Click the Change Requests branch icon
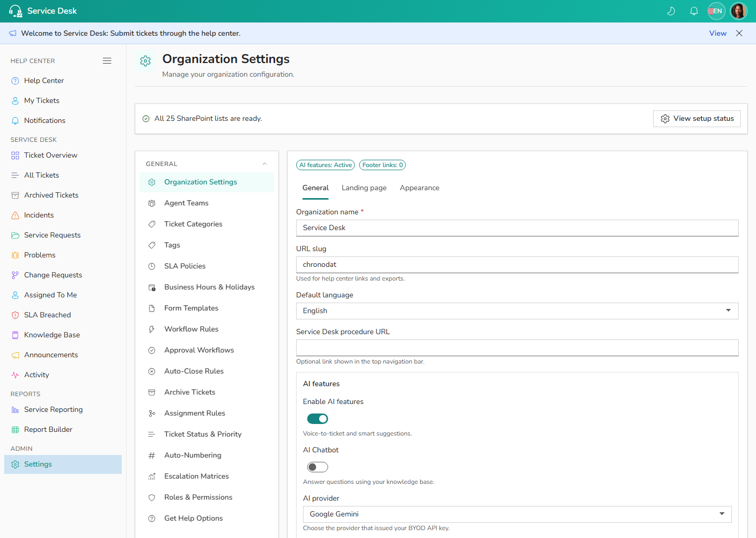The height and width of the screenshot is (538, 756). coord(15,275)
